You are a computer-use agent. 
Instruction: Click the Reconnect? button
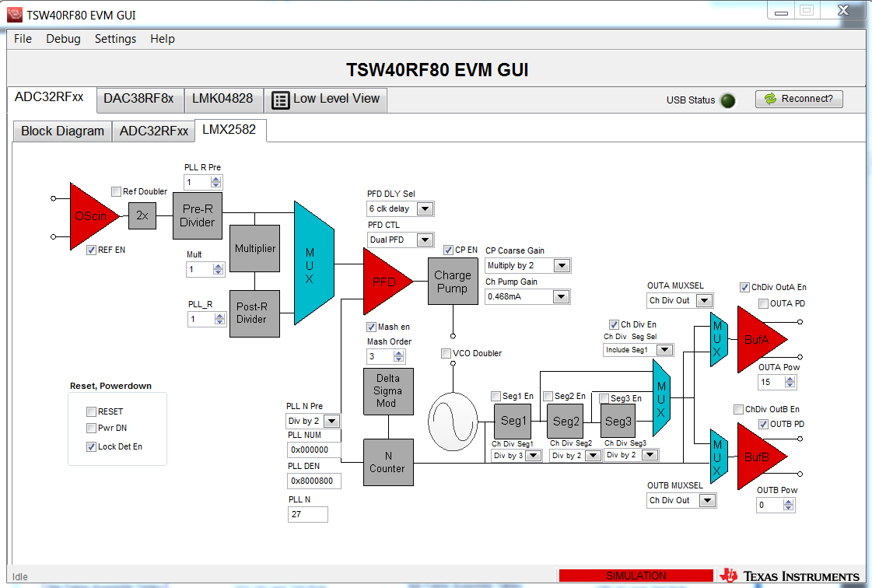799,99
